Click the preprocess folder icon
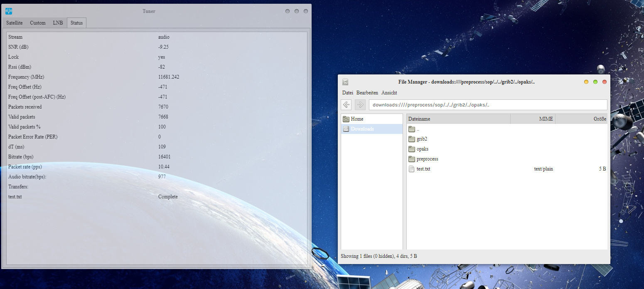 pos(412,159)
